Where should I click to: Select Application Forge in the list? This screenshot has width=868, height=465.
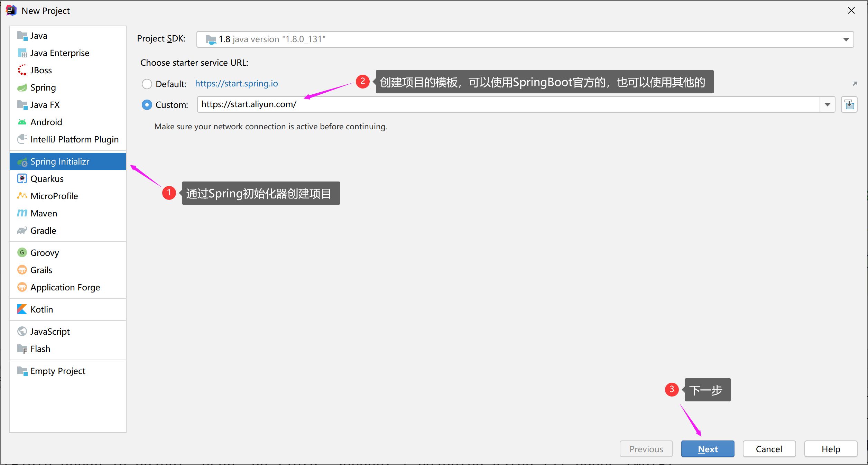[68, 287]
